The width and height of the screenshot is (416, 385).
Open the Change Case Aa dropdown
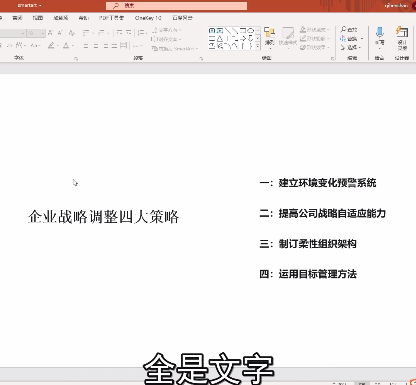pos(35,45)
